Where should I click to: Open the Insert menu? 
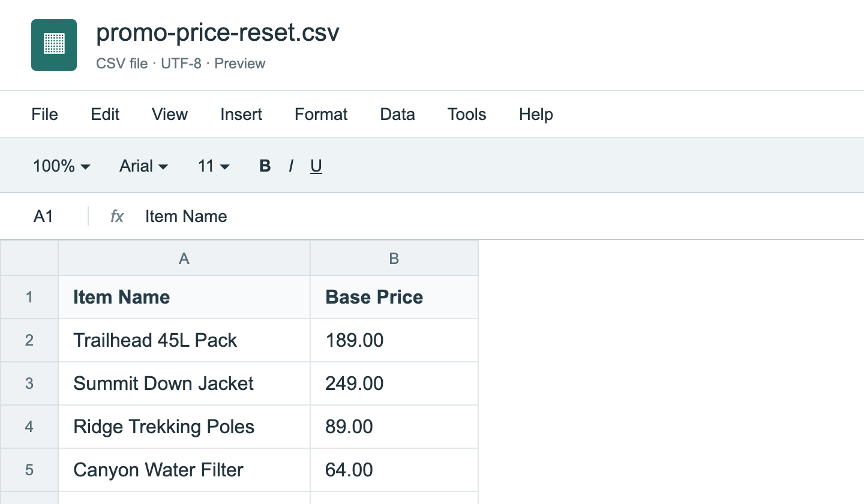[241, 114]
